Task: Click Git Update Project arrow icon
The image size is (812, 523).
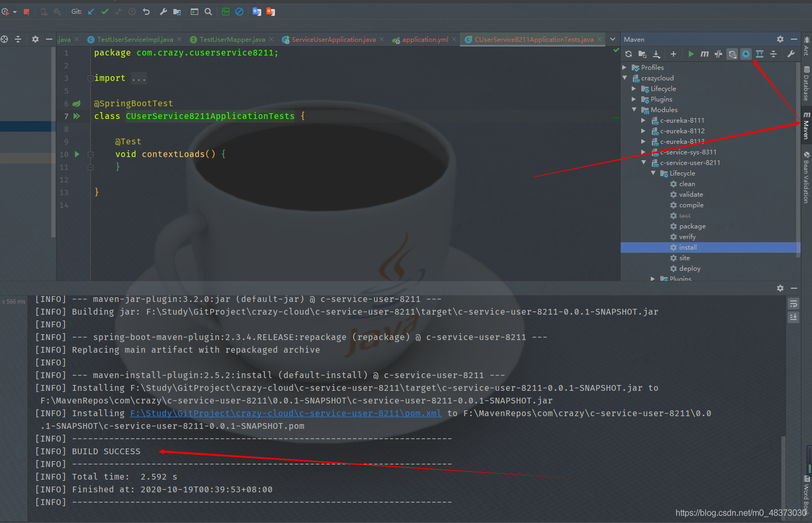Action: click(x=91, y=12)
